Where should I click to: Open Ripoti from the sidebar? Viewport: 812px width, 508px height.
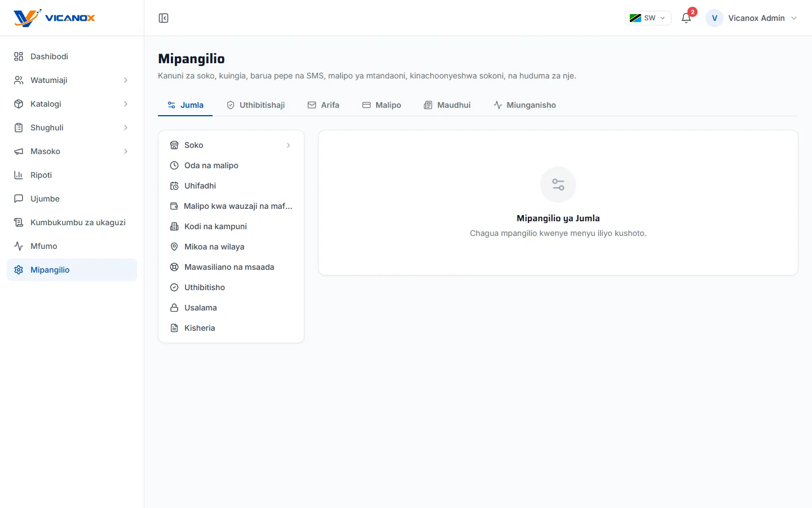point(72,175)
